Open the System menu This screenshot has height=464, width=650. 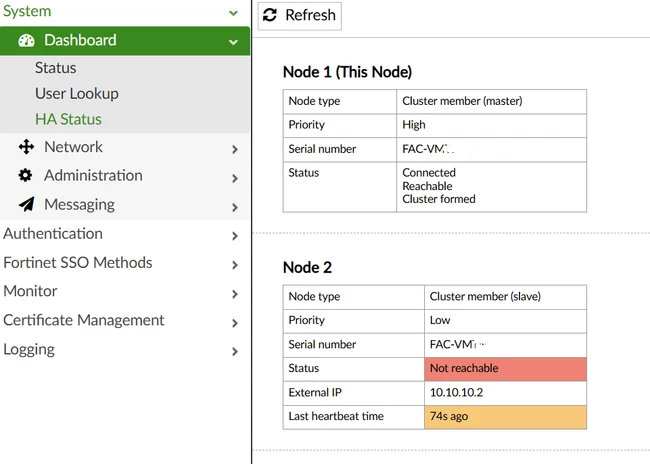(x=27, y=12)
